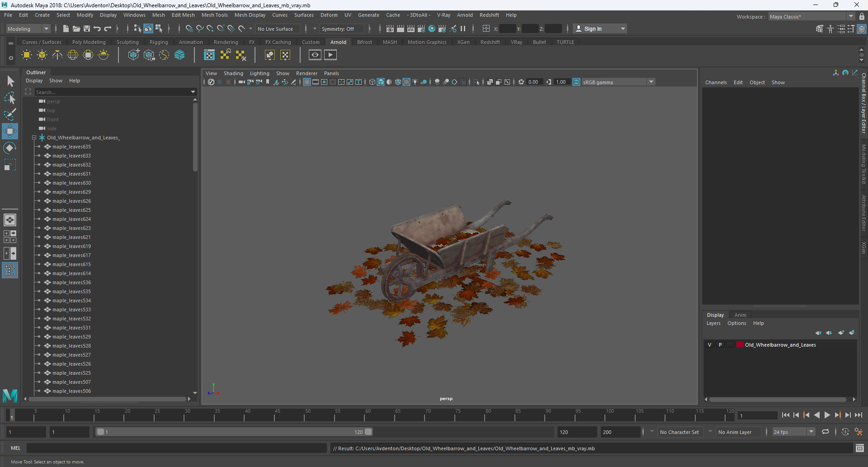Open a scene file with the folder icon
The width and height of the screenshot is (868, 467).
pos(76,29)
